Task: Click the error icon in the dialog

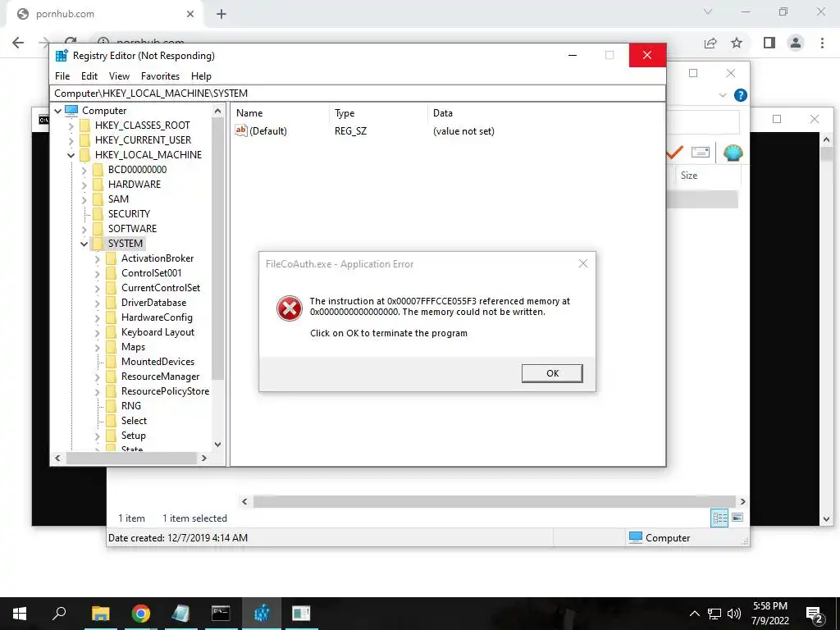Action: [x=290, y=308]
